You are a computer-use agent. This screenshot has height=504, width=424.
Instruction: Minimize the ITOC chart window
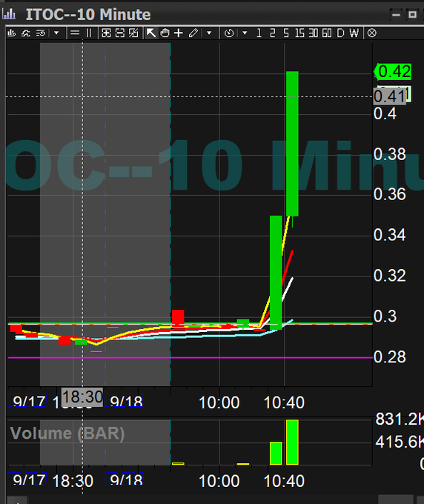(x=396, y=15)
